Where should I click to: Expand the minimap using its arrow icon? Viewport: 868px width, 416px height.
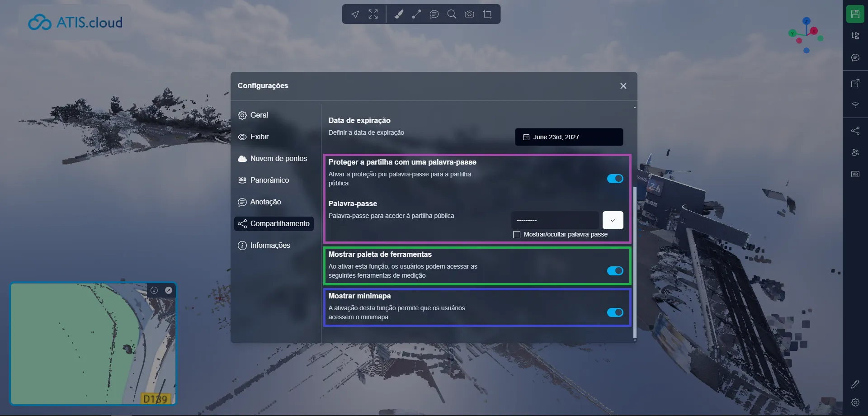pos(169,290)
